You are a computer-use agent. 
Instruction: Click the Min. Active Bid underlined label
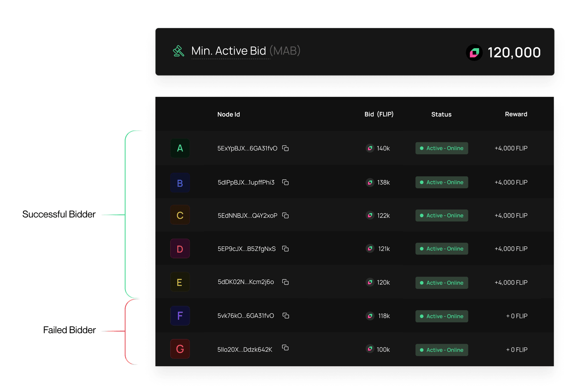click(229, 51)
